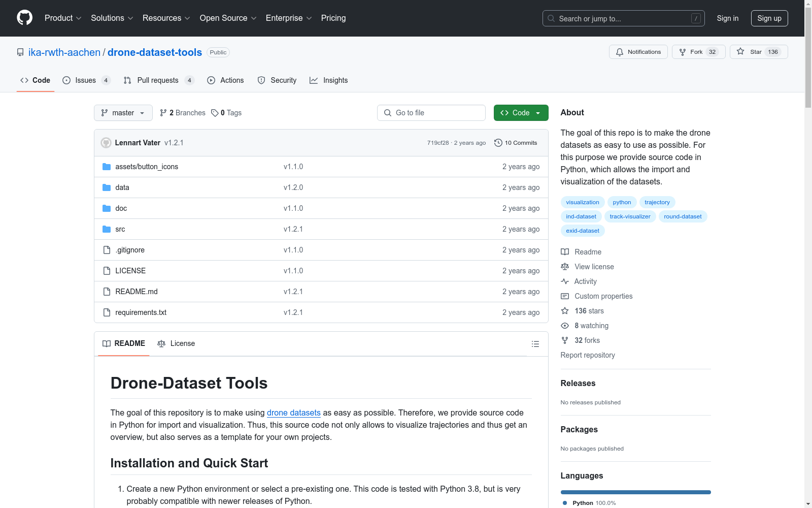Click the GitHub logo icon

(24, 18)
